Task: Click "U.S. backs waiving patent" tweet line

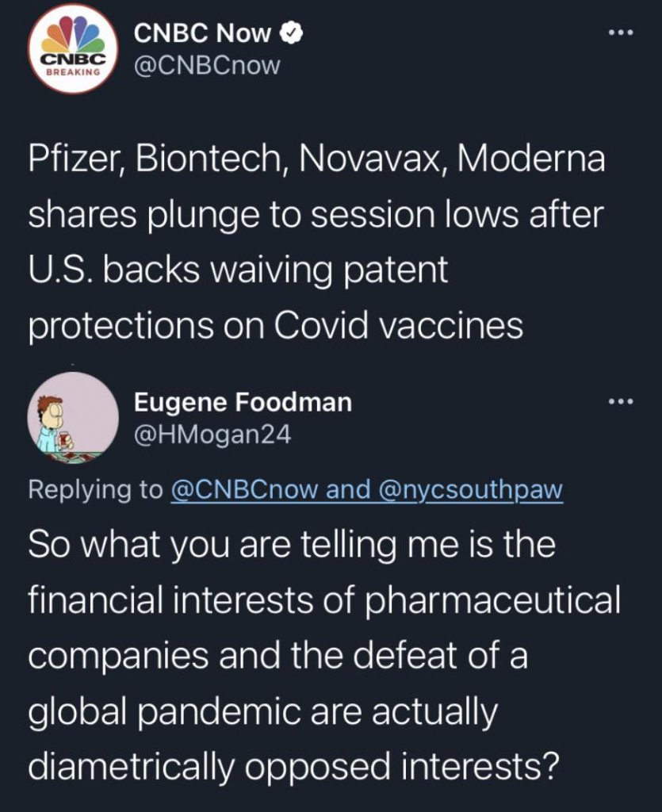Action: coord(238,270)
